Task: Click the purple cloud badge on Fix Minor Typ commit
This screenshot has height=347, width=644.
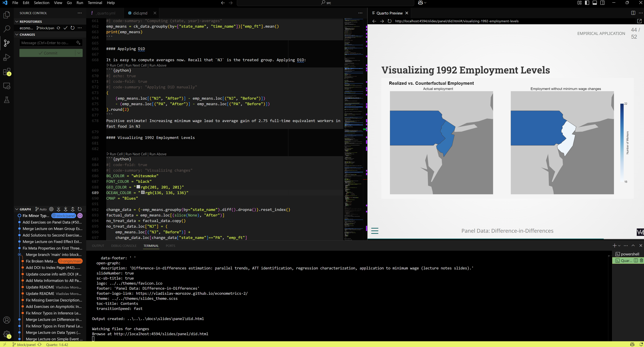Action: click(x=80, y=216)
